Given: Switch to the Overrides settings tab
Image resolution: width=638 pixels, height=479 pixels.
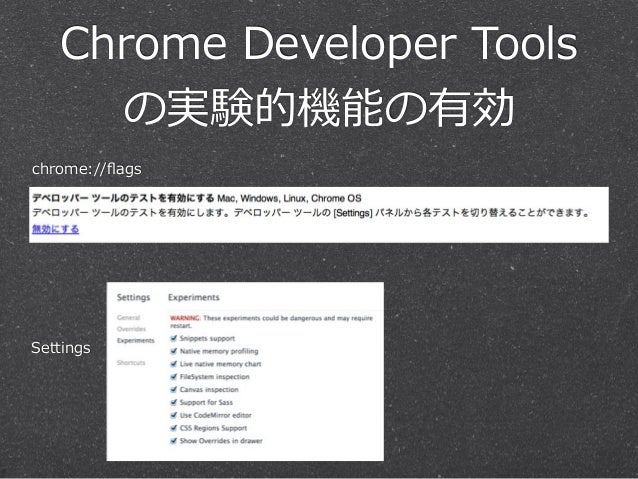Looking at the screenshot, I should [x=131, y=329].
